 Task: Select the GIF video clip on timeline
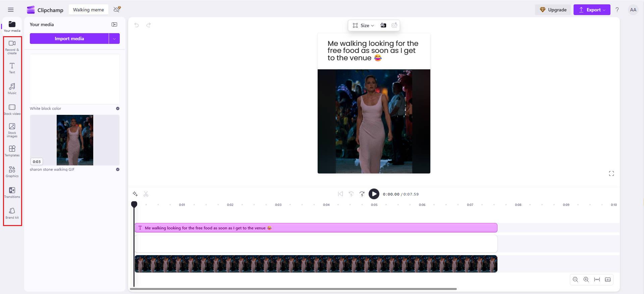[x=316, y=264]
